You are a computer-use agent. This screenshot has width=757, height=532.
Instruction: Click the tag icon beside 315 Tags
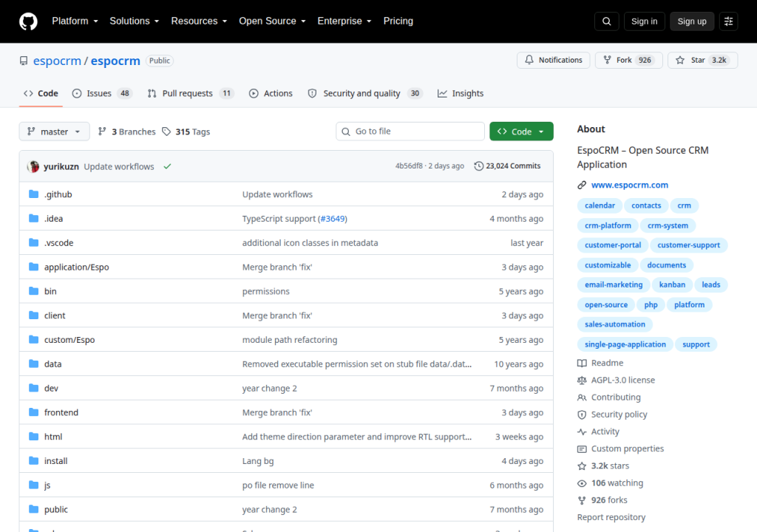pos(166,132)
